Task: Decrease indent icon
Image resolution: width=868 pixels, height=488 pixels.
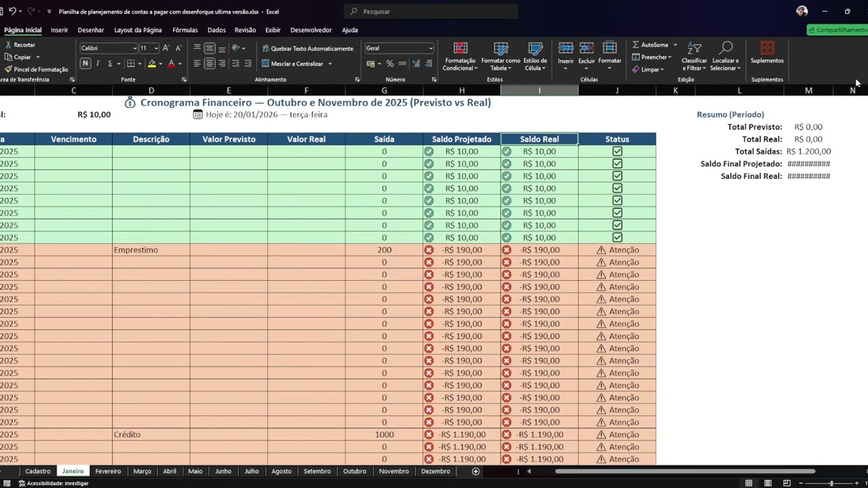Action: pos(235,64)
